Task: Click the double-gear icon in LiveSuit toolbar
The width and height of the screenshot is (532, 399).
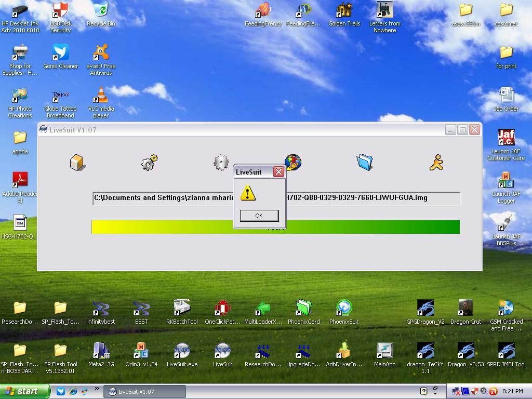Action: point(150,163)
